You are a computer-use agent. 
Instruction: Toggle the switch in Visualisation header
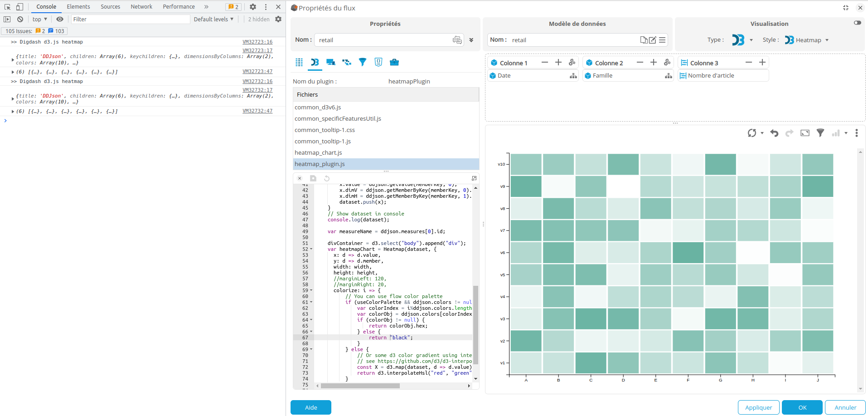click(x=857, y=23)
